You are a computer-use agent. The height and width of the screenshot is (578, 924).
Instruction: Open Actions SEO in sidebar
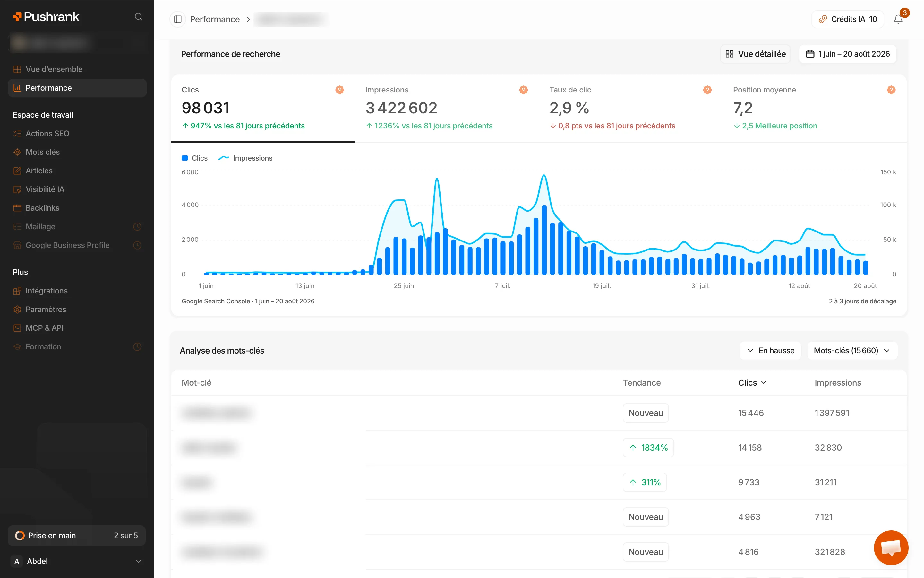(x=77, y=133)
